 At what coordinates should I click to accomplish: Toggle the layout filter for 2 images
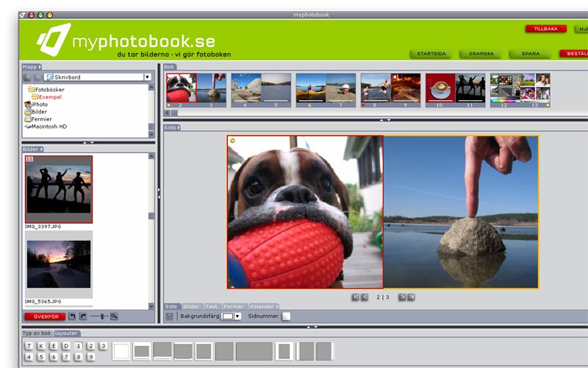(x=90, y=346)
